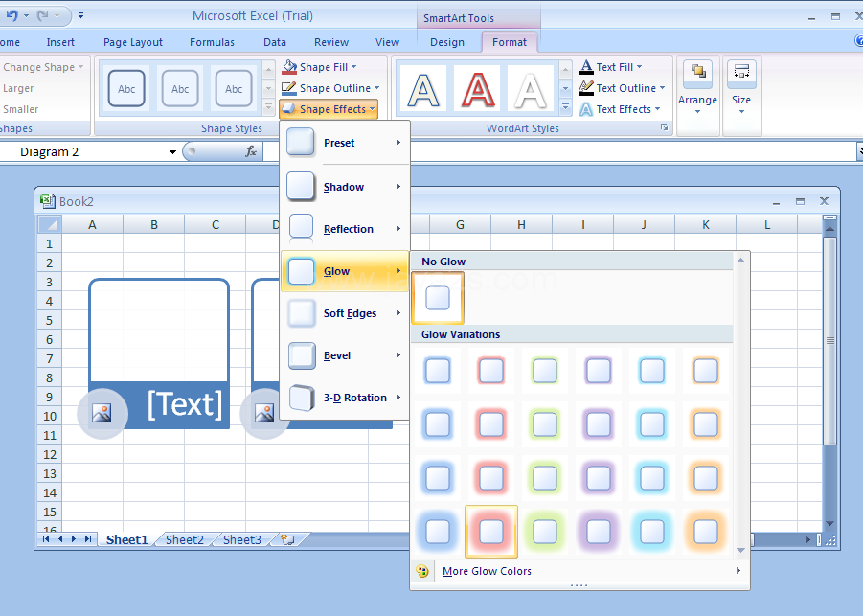The height and width of the screenshot is (616, 863).
Task: Click scroll-down arrow in glow gallery
Action: 740,550
